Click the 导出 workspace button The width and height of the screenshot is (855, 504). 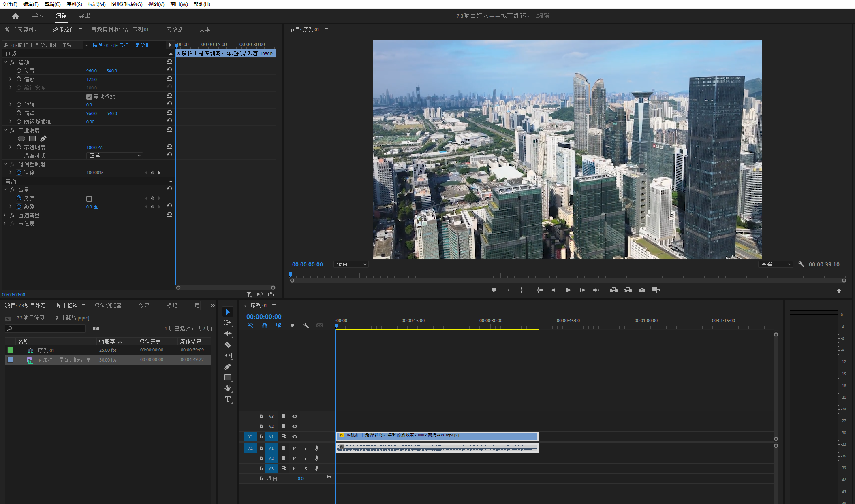84,16
